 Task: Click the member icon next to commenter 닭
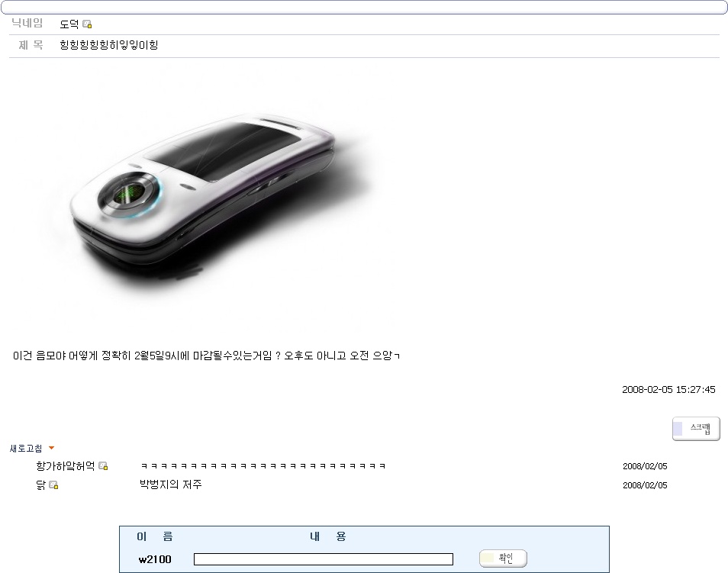point(53,485)
